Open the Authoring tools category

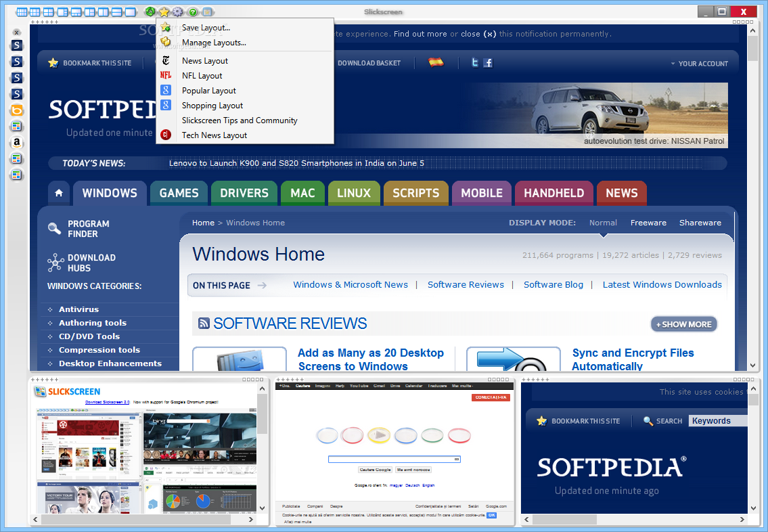point(93,323)
